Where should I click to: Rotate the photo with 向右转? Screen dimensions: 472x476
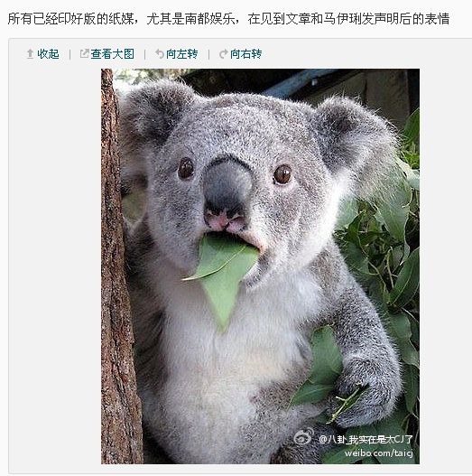pos(245,54)
